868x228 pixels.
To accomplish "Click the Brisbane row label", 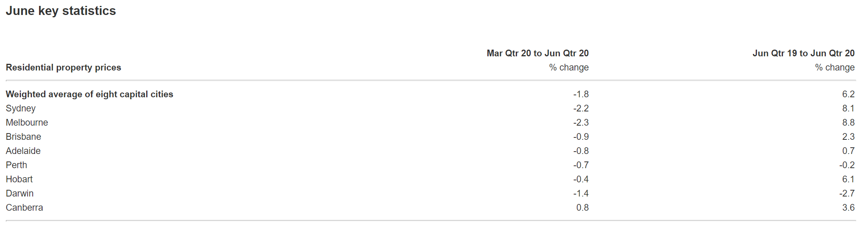I will 23,137.
